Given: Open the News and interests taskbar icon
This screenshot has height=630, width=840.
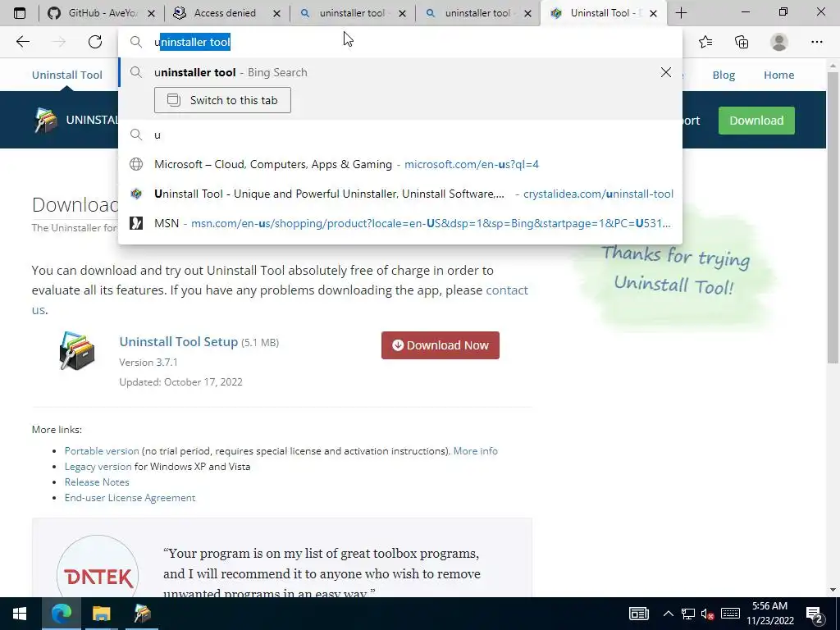Looking at the screenshot, I should (638, 614).
